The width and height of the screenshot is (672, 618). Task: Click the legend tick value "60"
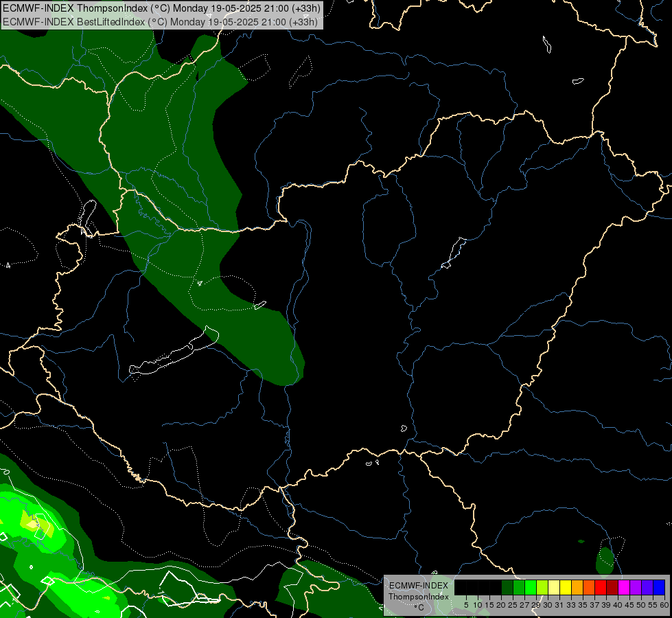pos(664,605)
